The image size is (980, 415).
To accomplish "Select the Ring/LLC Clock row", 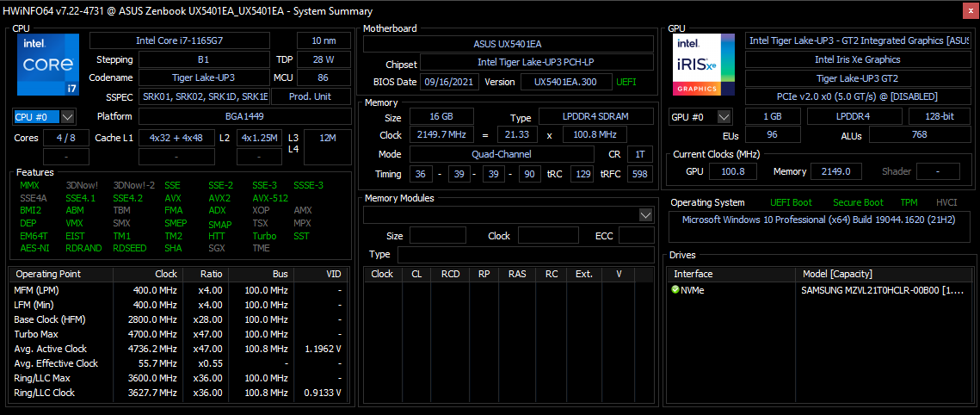I will 177,393.
